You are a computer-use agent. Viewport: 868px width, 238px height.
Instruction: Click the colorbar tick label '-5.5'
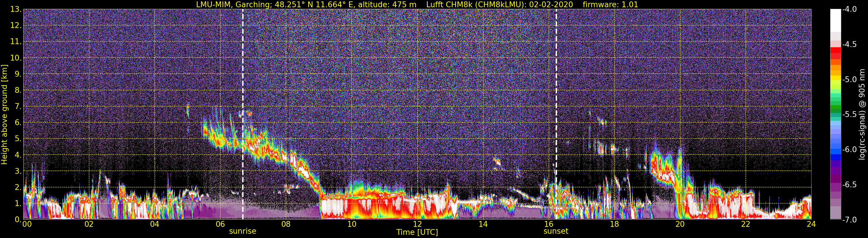point(849,115)
